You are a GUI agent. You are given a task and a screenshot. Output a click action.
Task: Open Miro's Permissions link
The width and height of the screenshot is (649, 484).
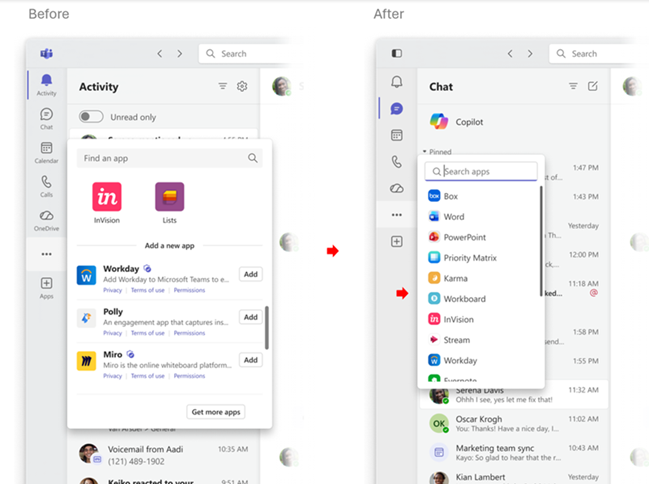coord(189,376)
